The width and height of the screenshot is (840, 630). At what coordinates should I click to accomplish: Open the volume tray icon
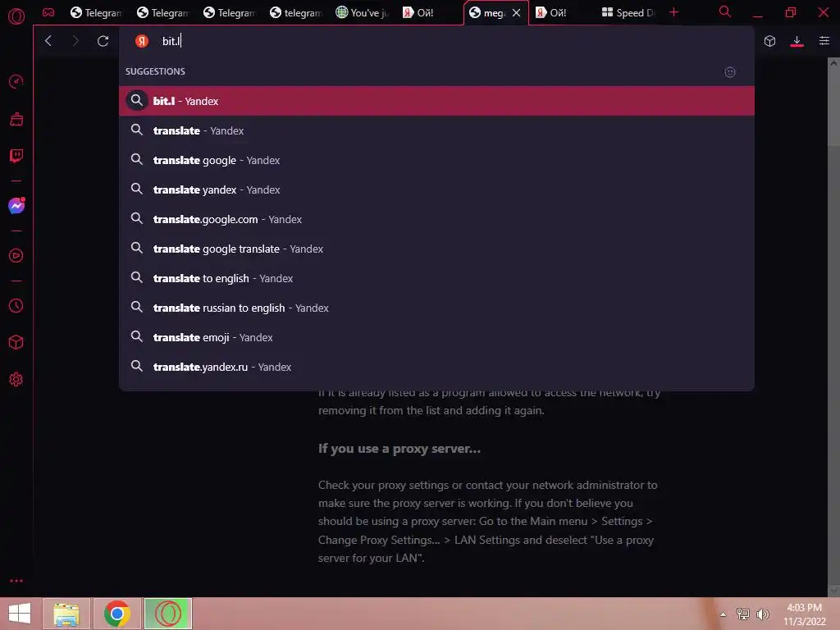pos(762,614)
